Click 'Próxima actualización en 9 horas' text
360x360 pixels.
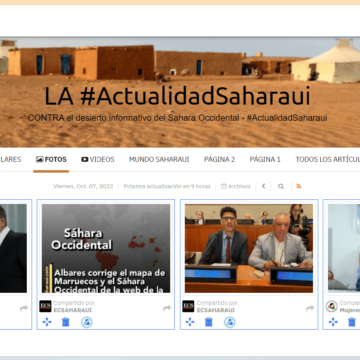coord(167,186)
